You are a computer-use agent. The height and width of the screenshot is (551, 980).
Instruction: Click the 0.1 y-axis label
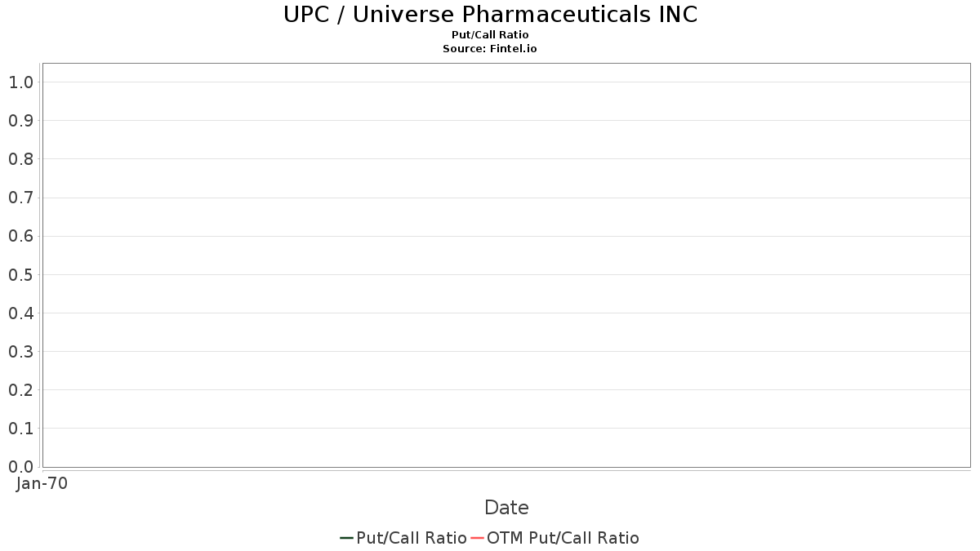coord(21,428)
